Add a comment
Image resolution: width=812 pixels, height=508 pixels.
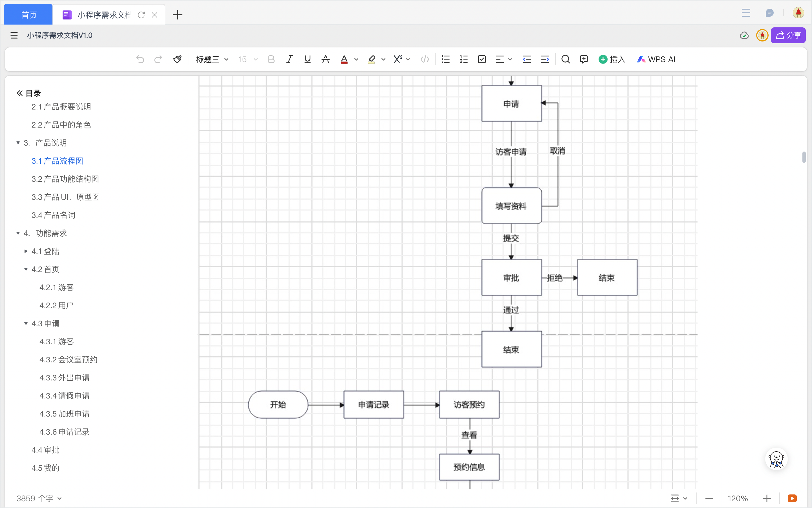coord(584,60)
